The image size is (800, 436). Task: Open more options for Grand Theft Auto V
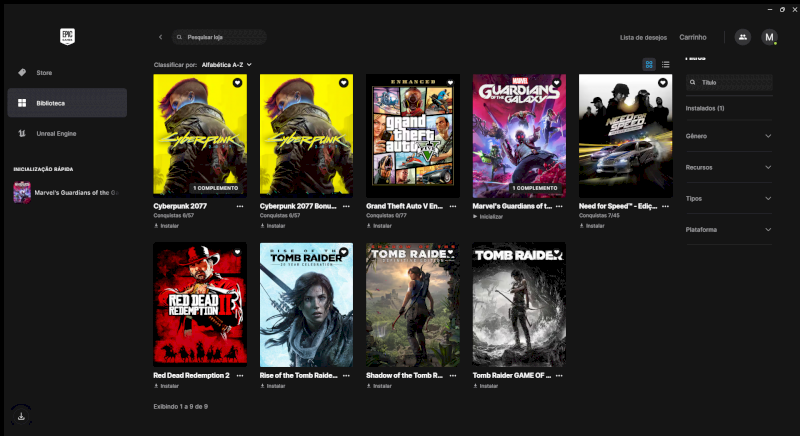452,206
